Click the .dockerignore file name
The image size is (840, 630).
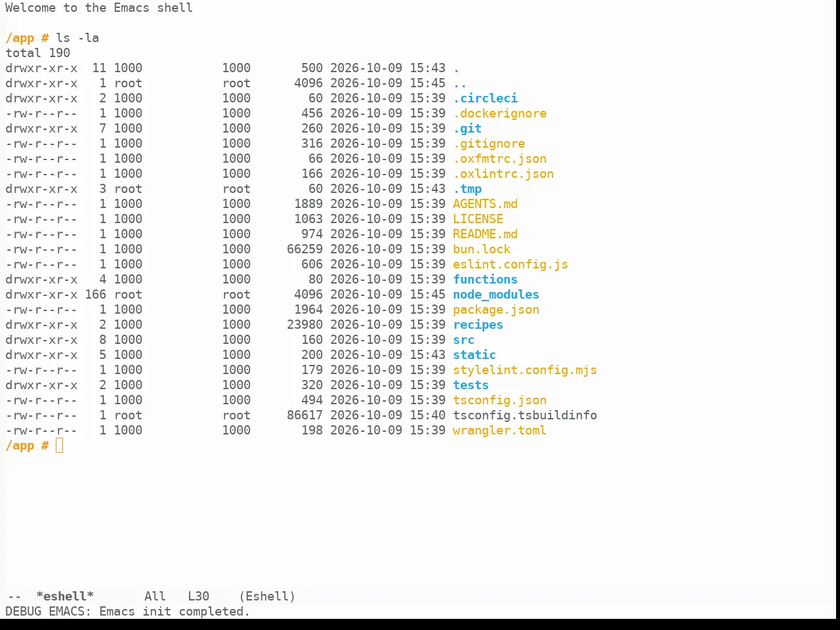click(x=499, y=114)
